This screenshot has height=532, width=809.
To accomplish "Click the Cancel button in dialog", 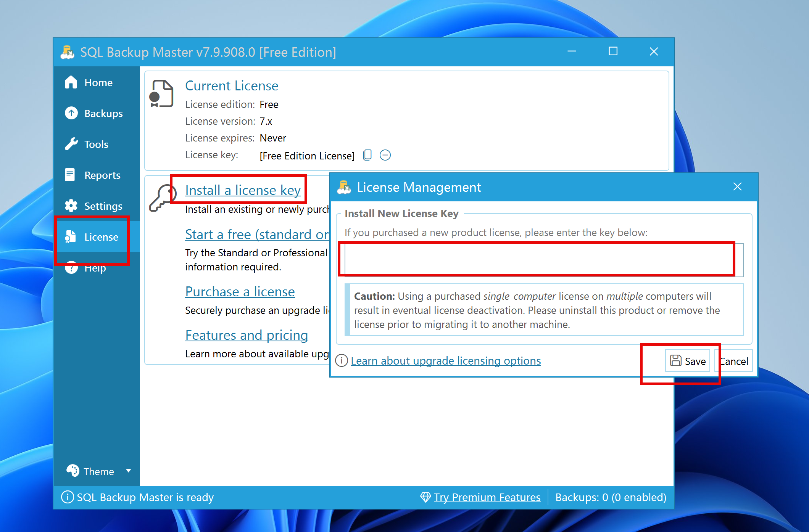I will [x=735, y=361].
